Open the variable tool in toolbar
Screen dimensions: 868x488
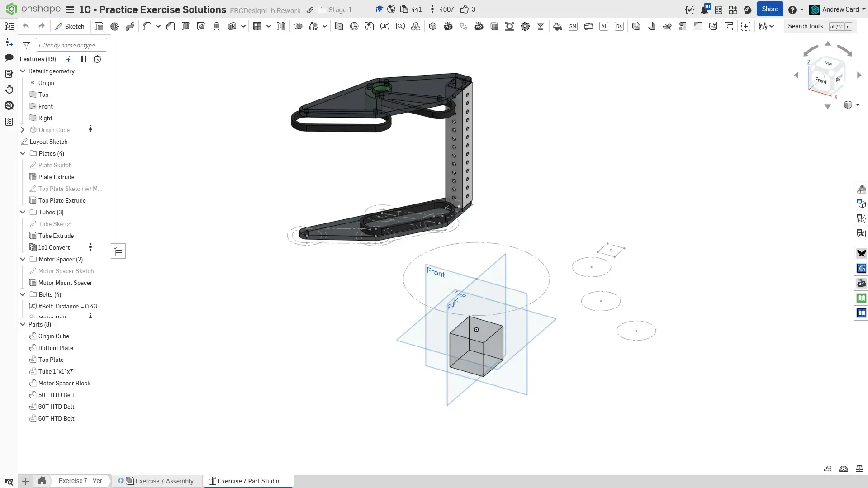click(384, 27)
